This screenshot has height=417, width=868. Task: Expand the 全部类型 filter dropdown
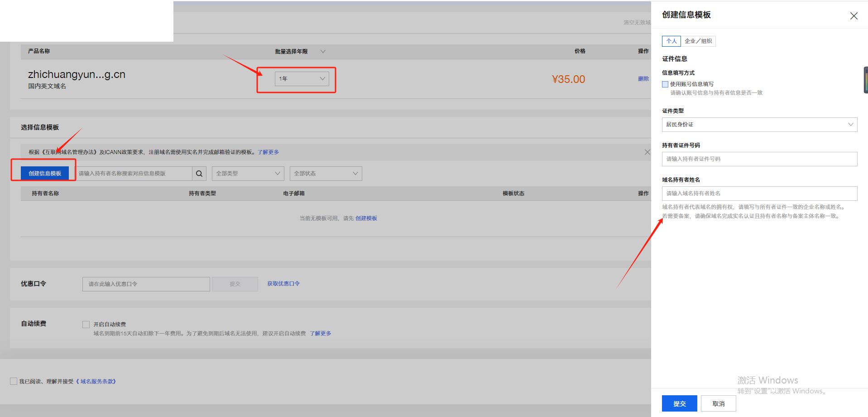click(x=248, y=174)
